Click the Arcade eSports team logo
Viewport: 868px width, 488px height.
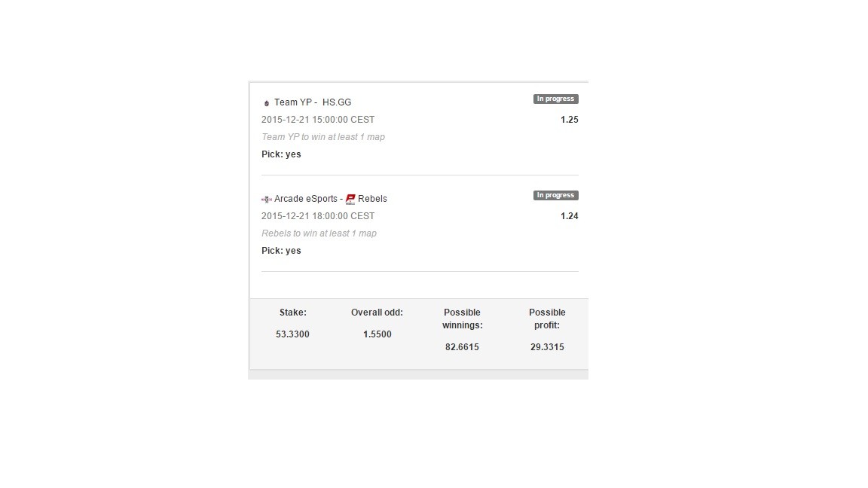coord(266,199)
